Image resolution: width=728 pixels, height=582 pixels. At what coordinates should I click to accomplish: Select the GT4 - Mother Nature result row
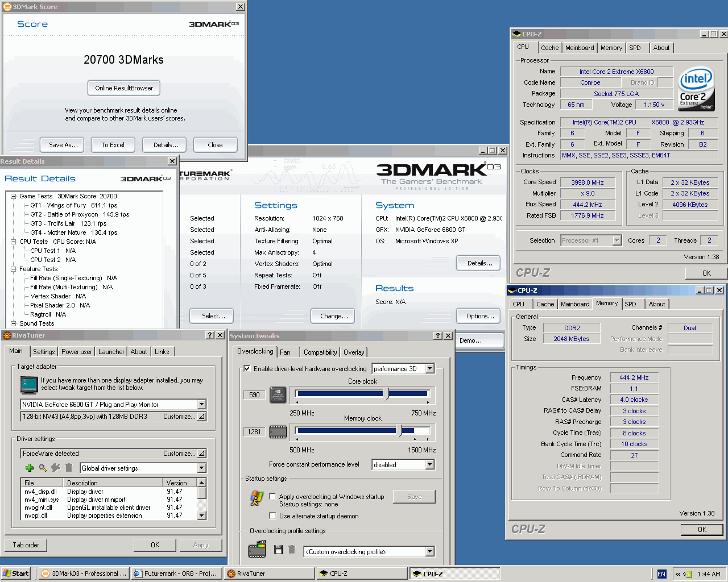73,232
